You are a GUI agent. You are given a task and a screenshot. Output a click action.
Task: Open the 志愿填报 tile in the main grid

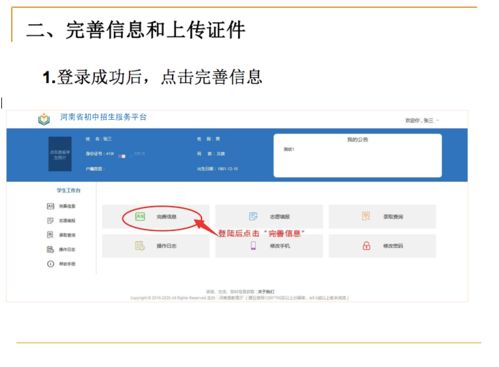[x=269, y=217]
